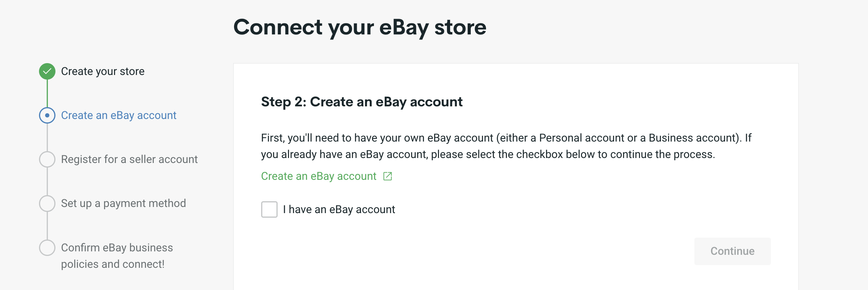The width and height of the screenshot is (868, 290).
Task: Expand the Register for a seller account step
Action: coord(130,159)
